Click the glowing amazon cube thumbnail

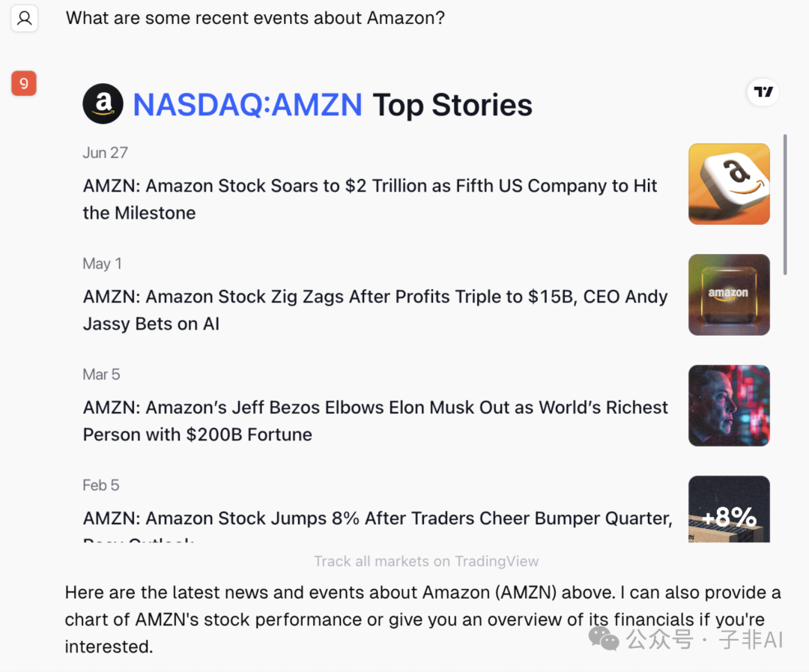click(729, 294)
